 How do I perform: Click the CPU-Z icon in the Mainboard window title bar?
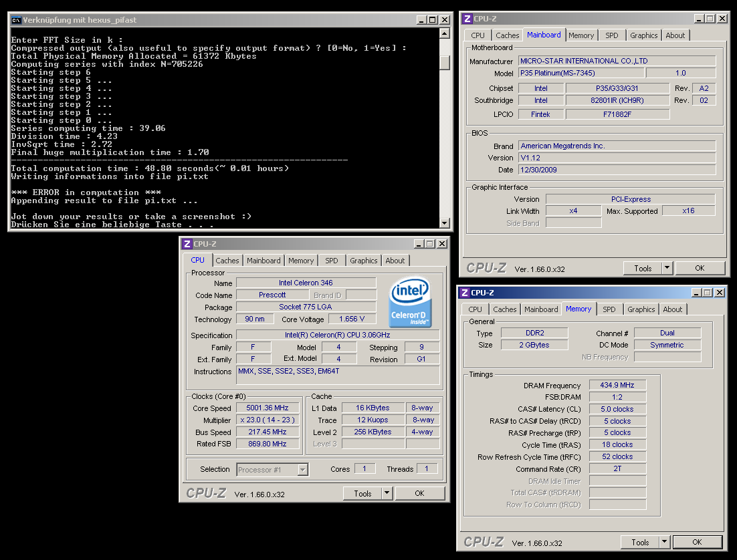click(x=467, y=19)
